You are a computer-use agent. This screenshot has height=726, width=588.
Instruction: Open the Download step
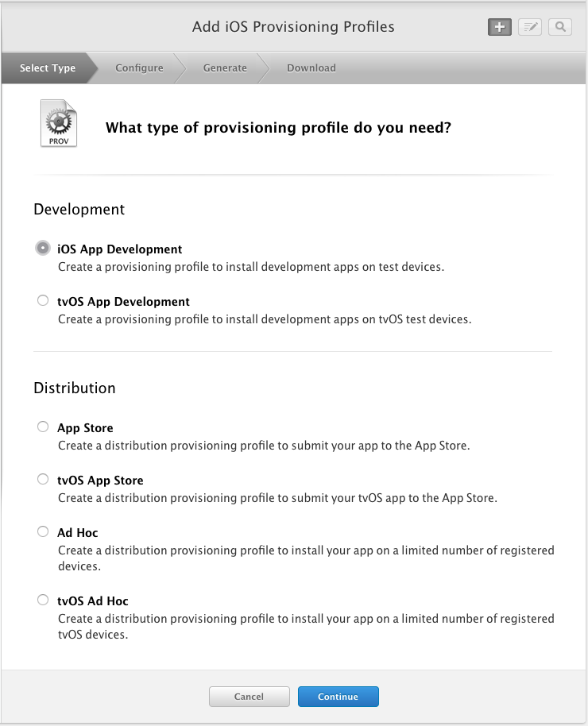tap(311, 68)
